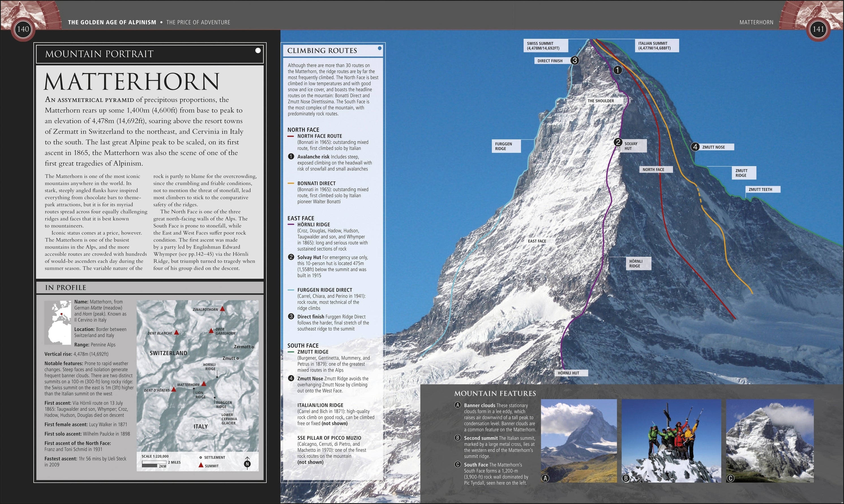
Task: Click the circled A beside Banner clouds
Action: [457, 405]
